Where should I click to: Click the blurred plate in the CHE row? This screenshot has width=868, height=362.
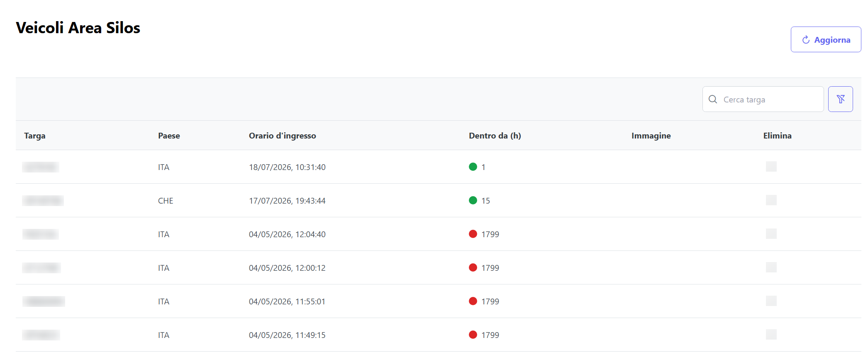coord(43,201)
